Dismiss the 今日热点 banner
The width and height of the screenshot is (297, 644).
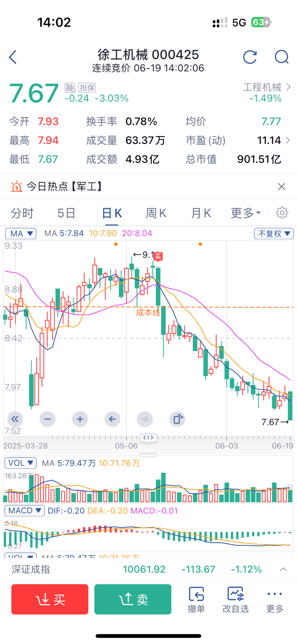point(282,187)
